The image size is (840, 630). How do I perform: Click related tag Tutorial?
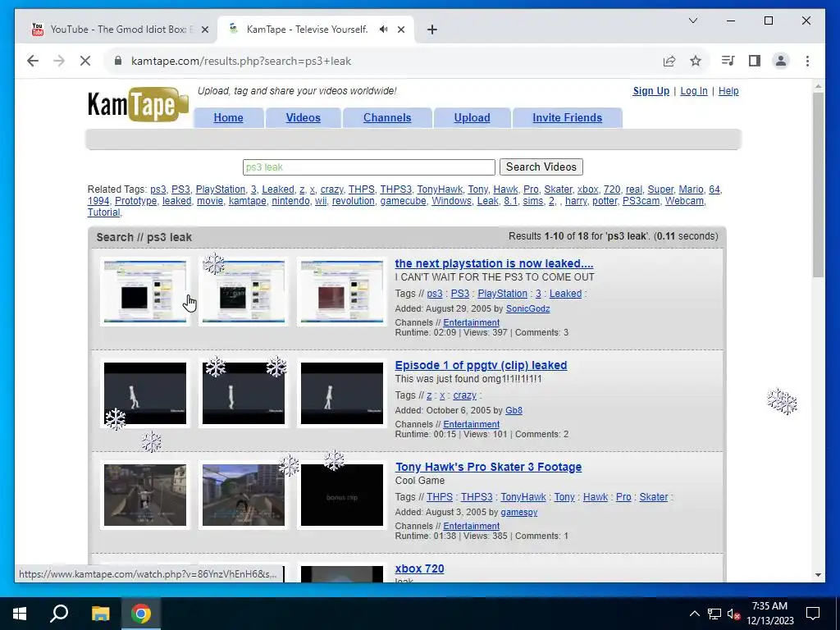[103, 212]
